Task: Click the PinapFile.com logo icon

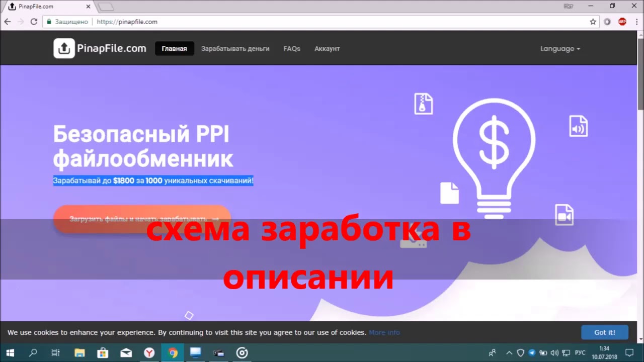Action: [x=64, y=48]
